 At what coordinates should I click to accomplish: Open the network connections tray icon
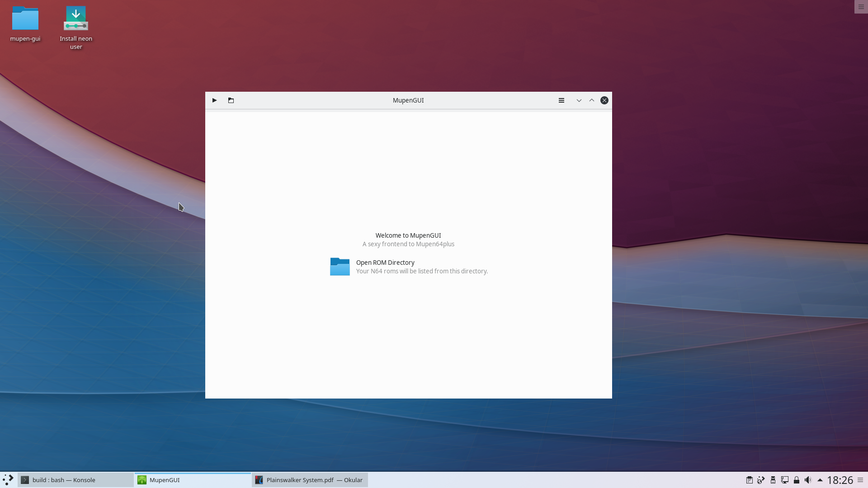785,480
